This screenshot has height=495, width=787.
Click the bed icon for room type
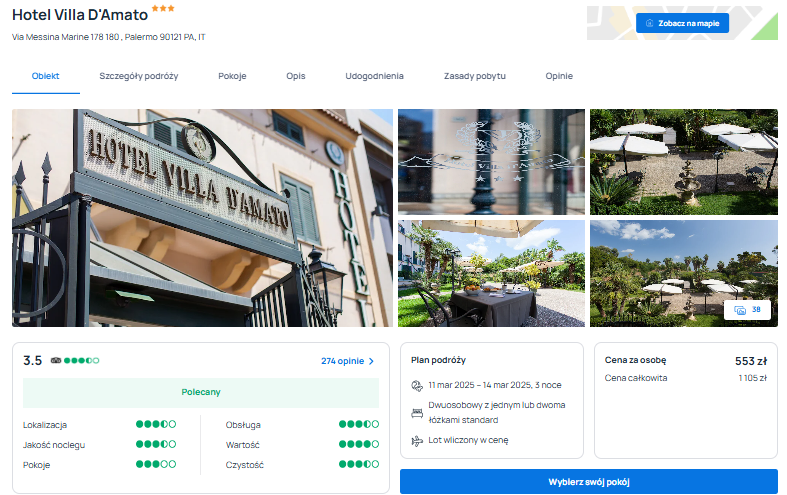coord(417,413)
